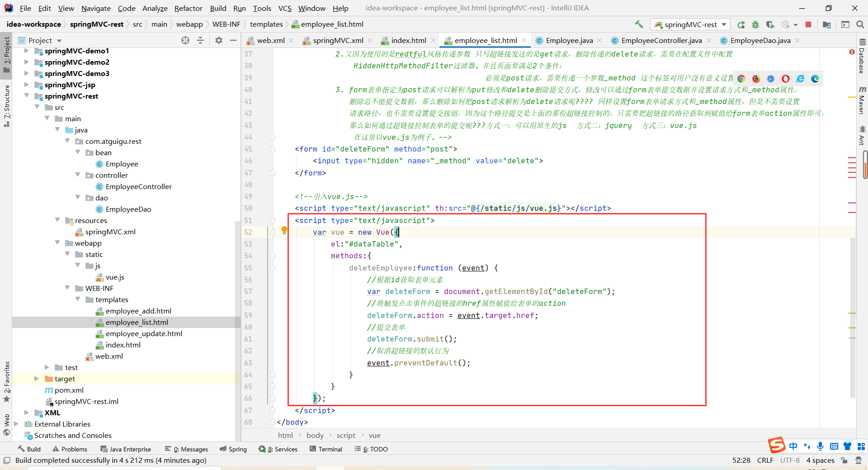Click the locate file target icon in Project panel
Screen dimensions: 868x470
[x=185, y=40]
